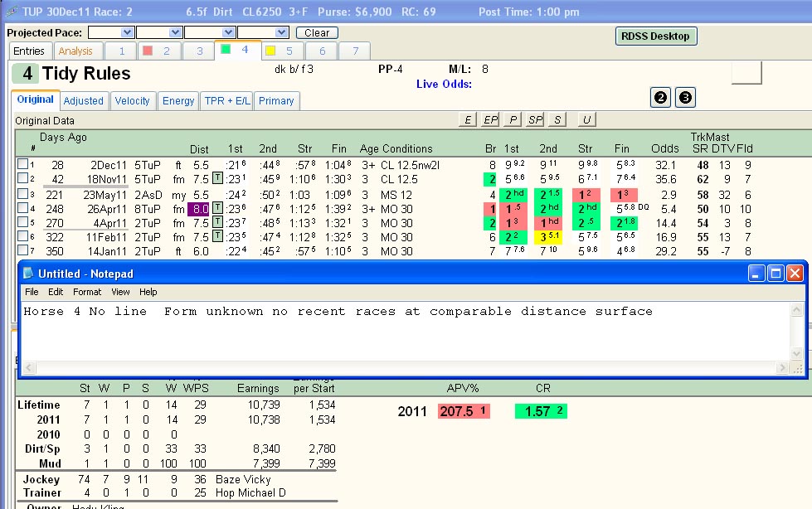
Task: Click the T marker in the 26Apr11 row
Action: click(217, 208)
